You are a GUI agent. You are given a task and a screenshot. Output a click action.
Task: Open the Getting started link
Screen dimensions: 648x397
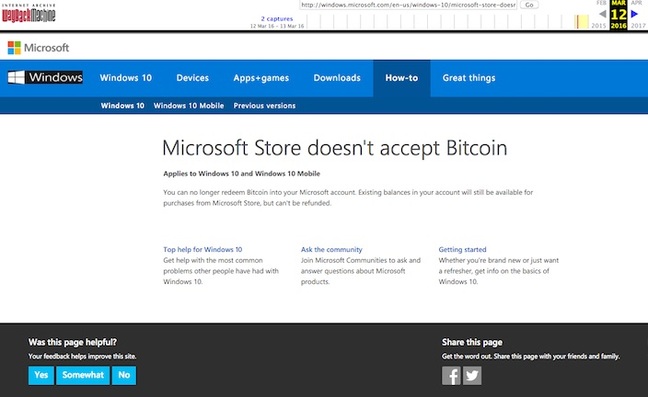(x=462, y=250)
